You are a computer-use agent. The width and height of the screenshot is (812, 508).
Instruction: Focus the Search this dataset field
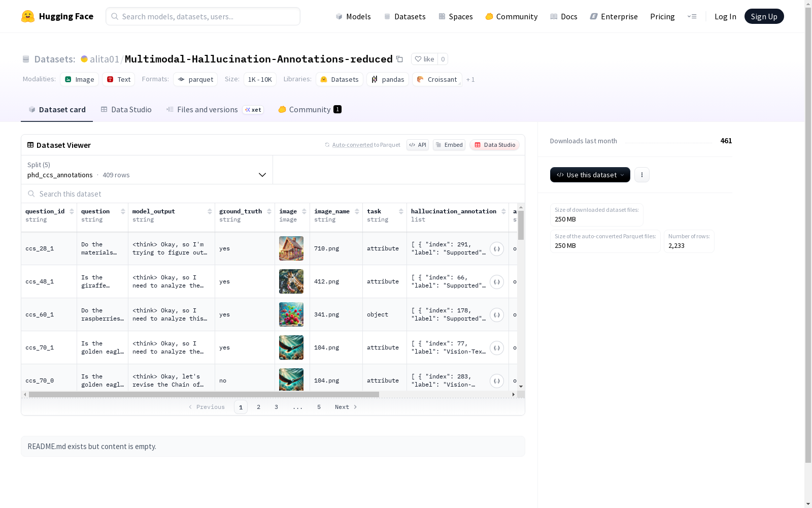[x=273, y=194]
